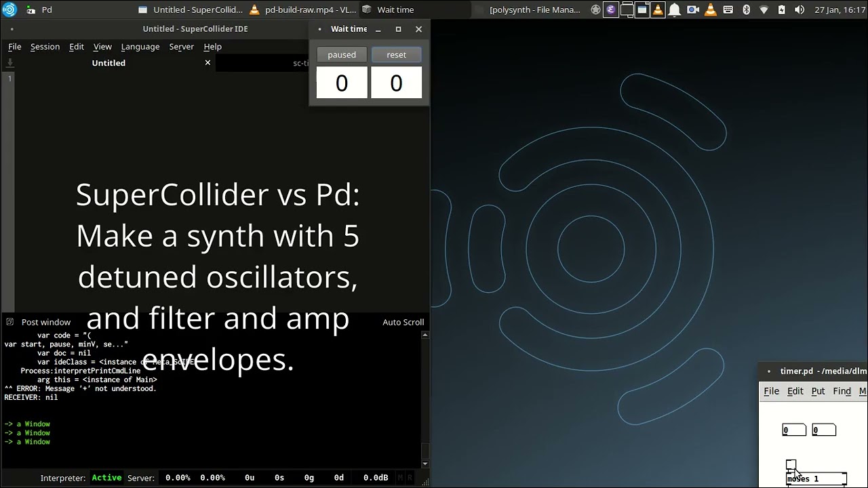Click the right number box in timer.pd

(x=824, y=430)
